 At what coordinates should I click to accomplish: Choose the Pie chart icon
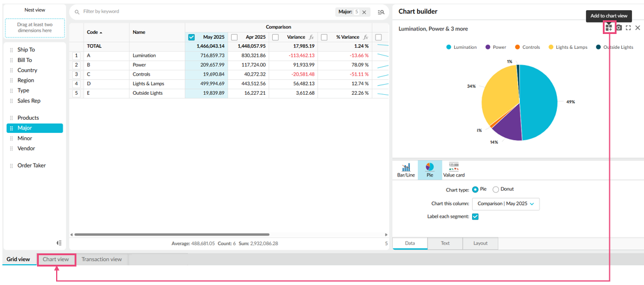pyautogui.click(x=430, y=170)
